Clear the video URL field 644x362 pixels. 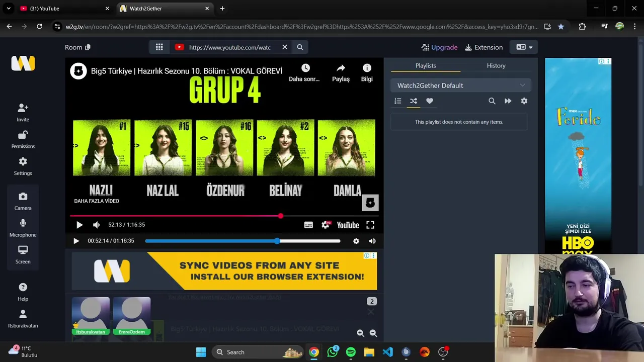pos(285,47)
